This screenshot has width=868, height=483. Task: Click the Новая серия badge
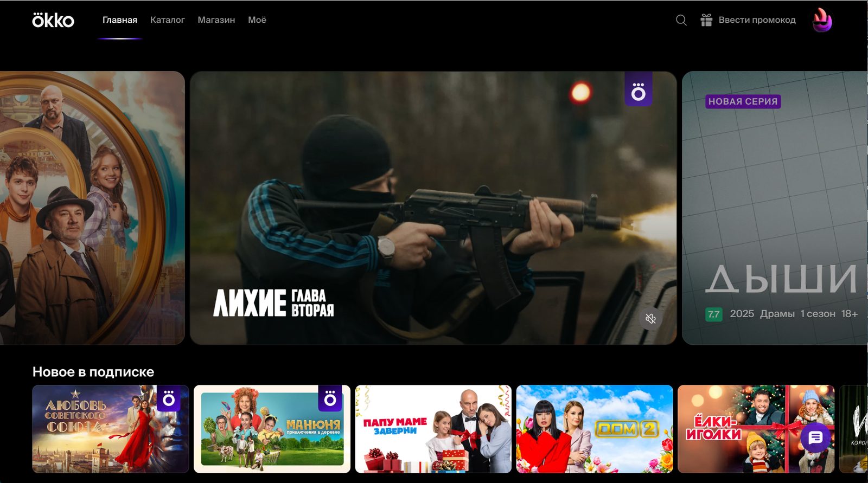(x=743, y=101)
